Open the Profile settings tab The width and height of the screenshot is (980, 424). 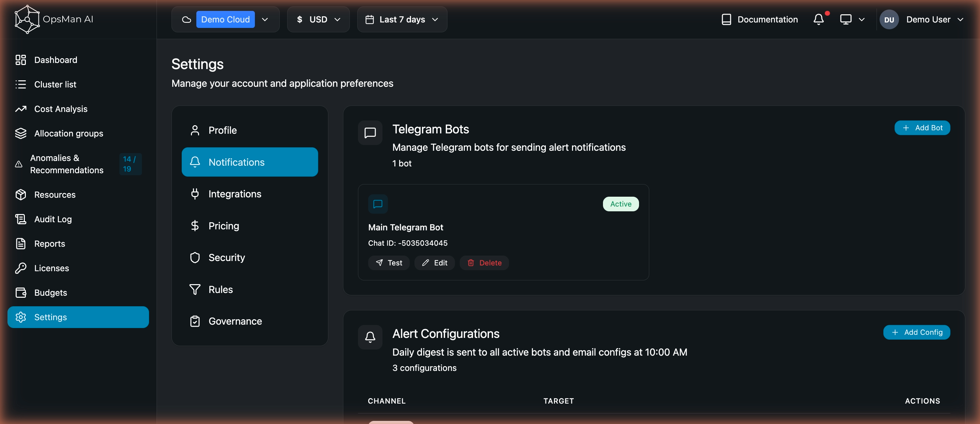(249, 130)
